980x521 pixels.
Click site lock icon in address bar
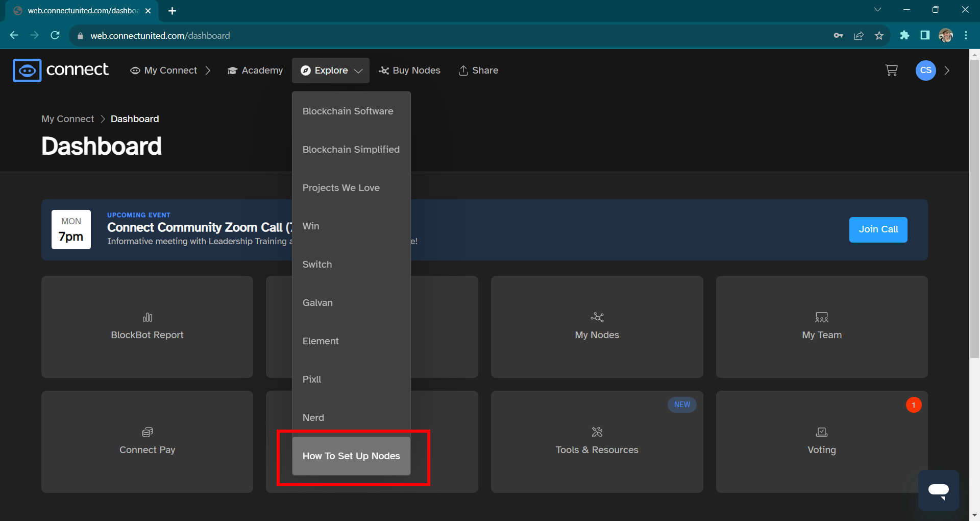point(80,36)
